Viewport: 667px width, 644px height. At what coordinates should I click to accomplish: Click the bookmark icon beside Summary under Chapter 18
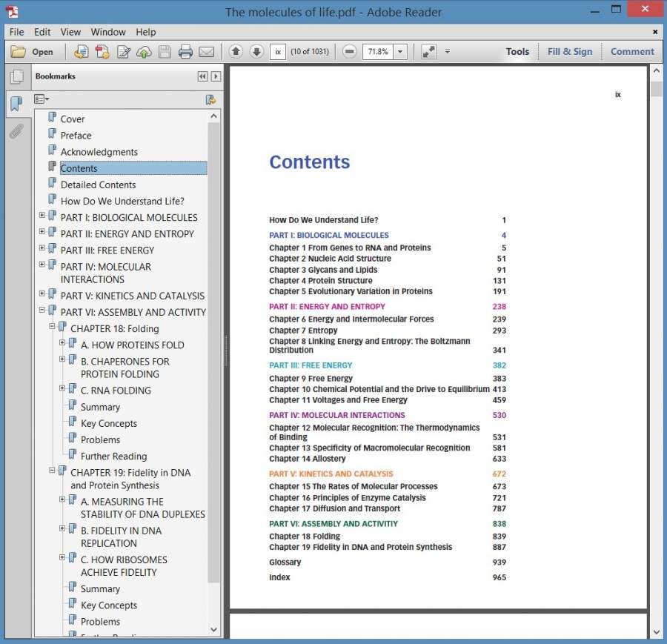coord(73,405)
